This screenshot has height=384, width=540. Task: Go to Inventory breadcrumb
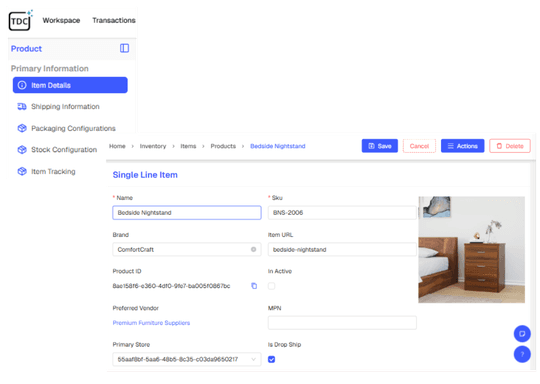point(153,146)
